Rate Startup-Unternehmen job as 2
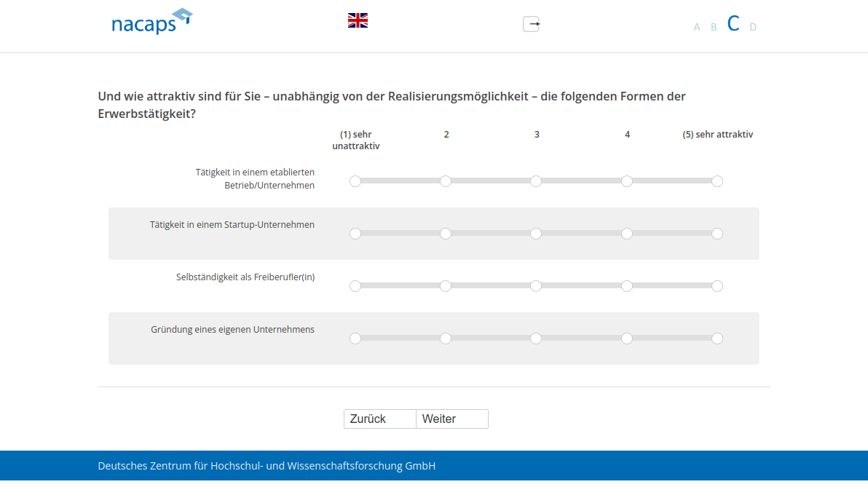868x487 pixels. [x=446, y=234]
